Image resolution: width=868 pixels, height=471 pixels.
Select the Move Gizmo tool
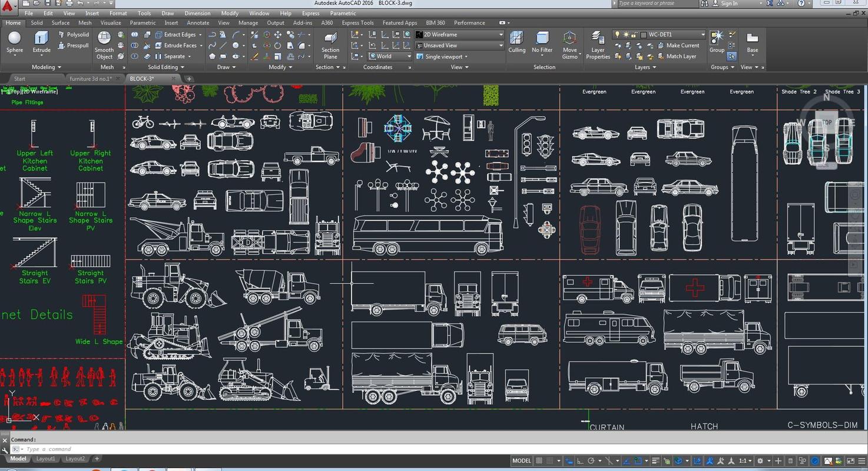[x=569, y=45]
